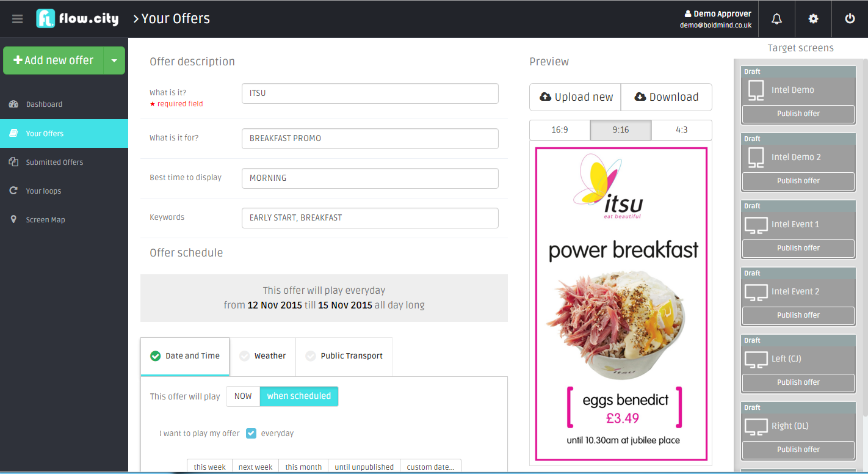Toggle the everyday checkbox

point(251,433)
